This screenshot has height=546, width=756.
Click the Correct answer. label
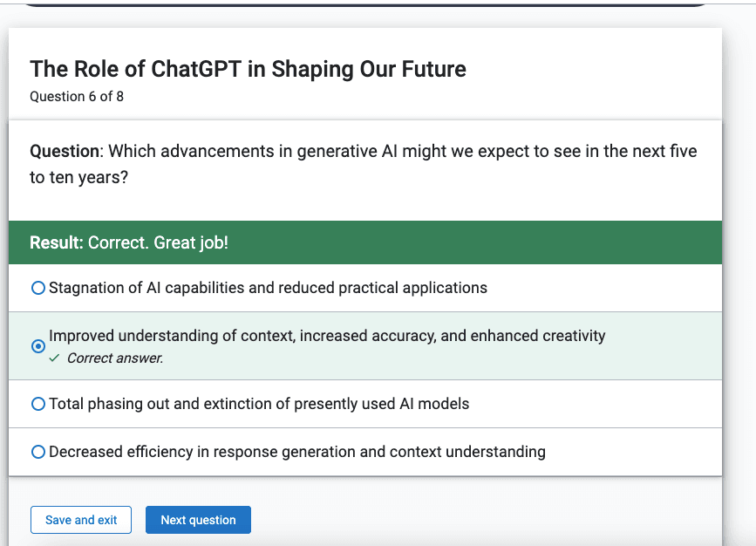[115, 358]
